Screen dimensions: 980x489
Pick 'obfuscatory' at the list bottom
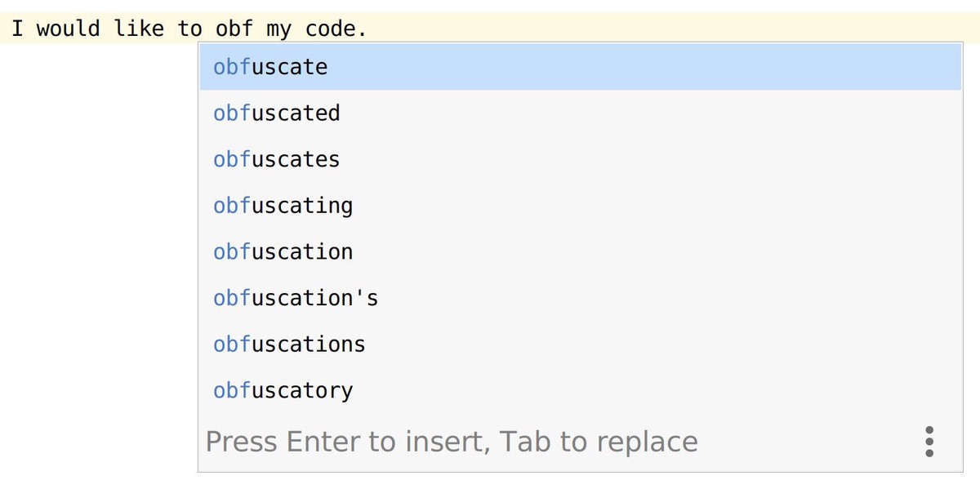pyautogui.click(x=282, y=390)
